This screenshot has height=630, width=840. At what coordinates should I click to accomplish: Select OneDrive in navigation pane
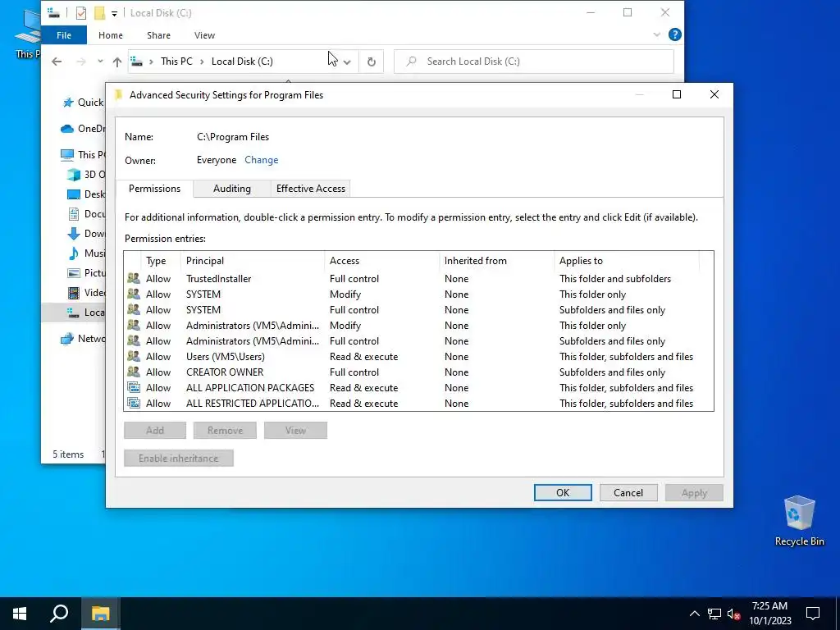[83, 129]
